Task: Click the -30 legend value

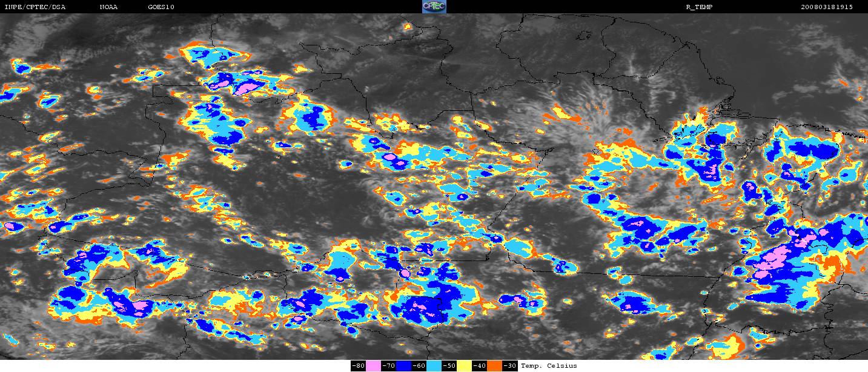Action: point(509,366)
